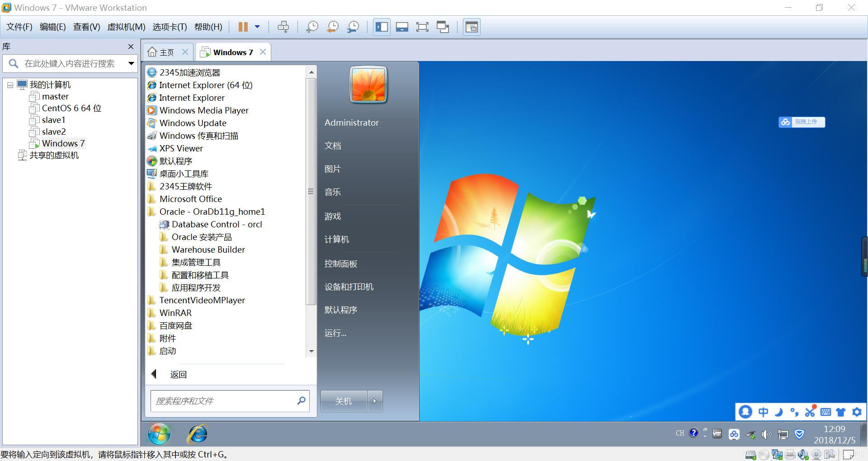Screen dimensions: 868x461
Task: Click the search magnifier in Start menu
Action: click(301, 400)
